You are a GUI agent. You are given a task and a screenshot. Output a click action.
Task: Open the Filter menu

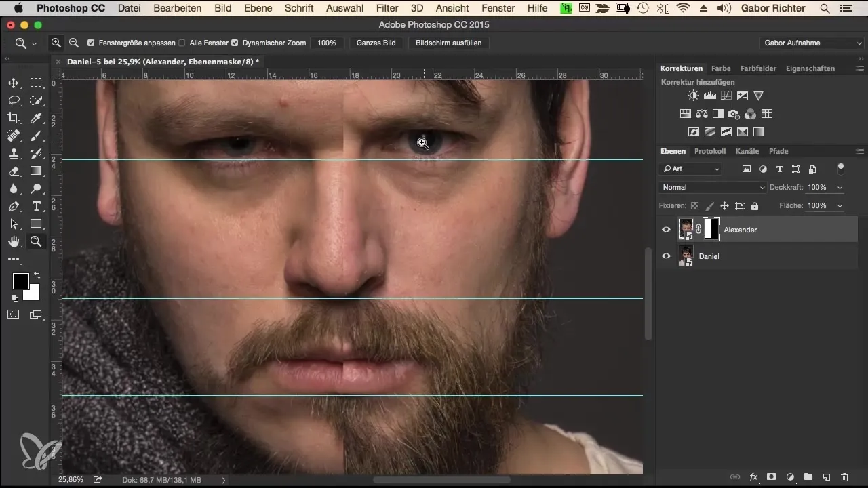coord(387,8)
